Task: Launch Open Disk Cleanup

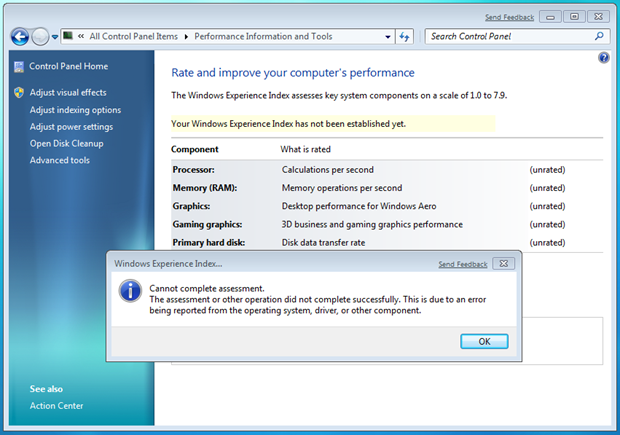Action: (x=66, y=144)
